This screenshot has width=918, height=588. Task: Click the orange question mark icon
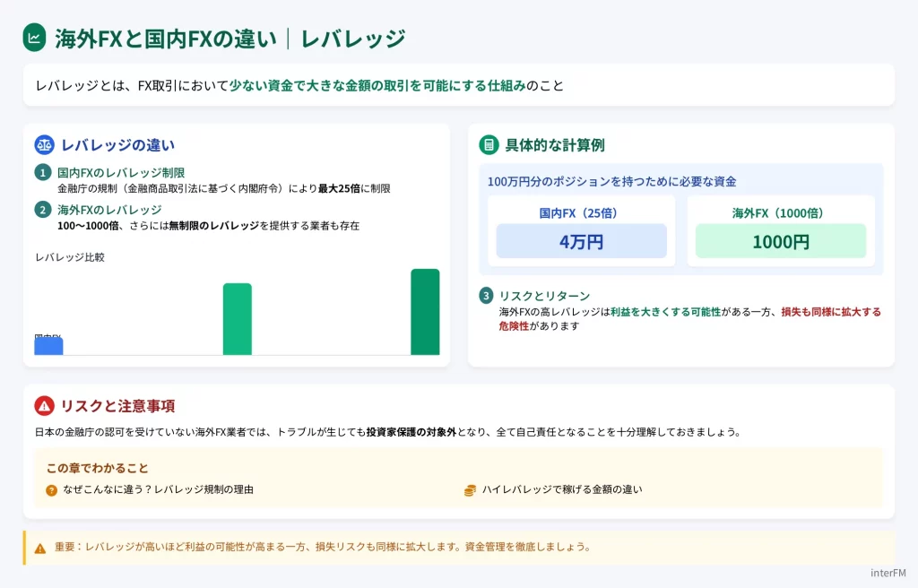click(52, 490)
